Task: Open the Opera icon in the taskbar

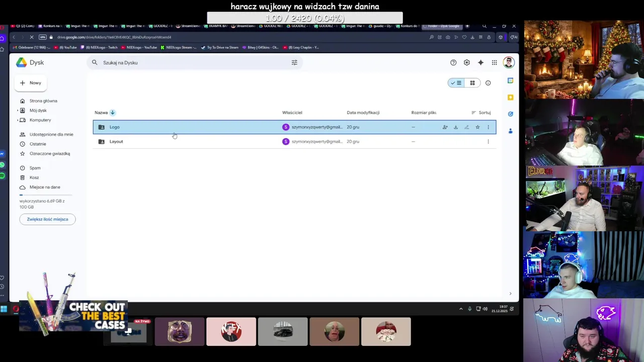Action: (16, 309)
